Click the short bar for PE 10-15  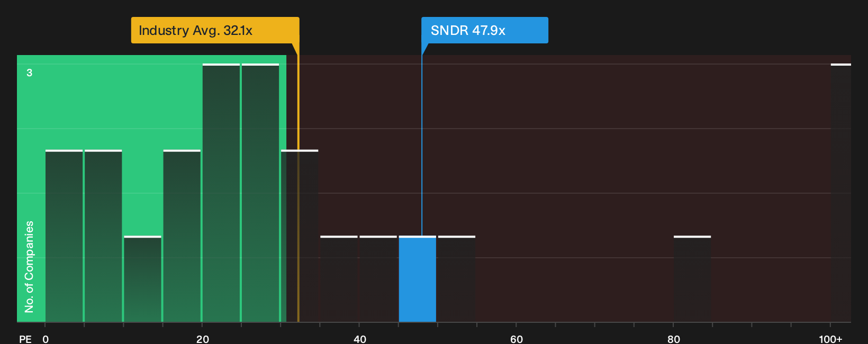142,279
